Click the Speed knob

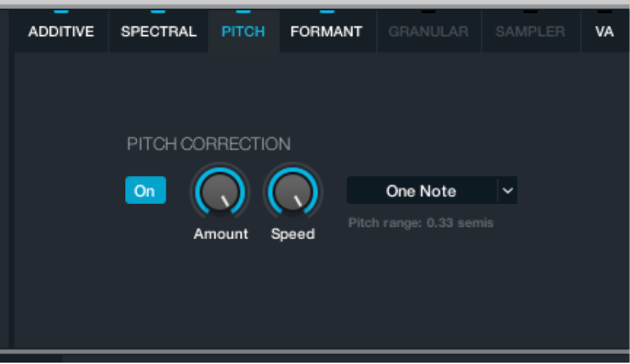tap(293, 192)
